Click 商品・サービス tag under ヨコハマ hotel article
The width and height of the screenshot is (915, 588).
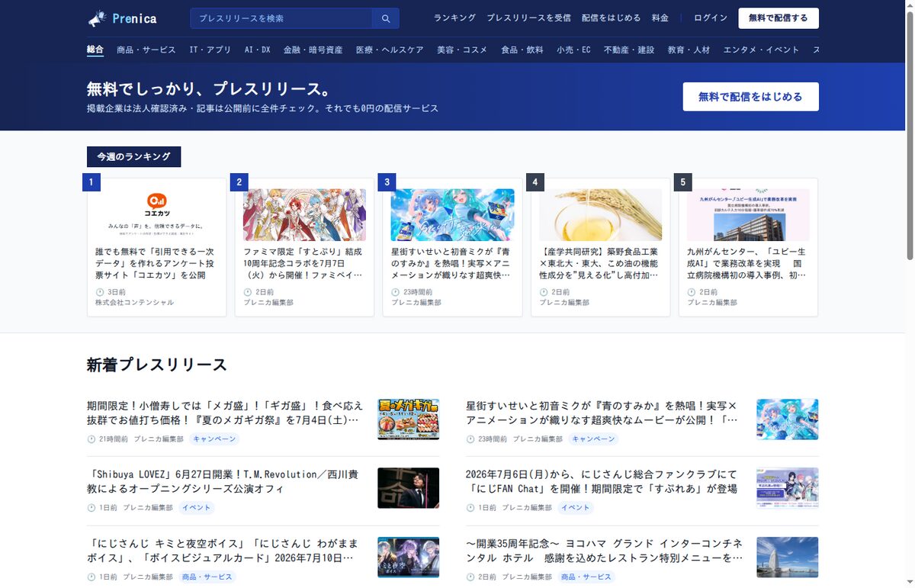pos(585,577)
